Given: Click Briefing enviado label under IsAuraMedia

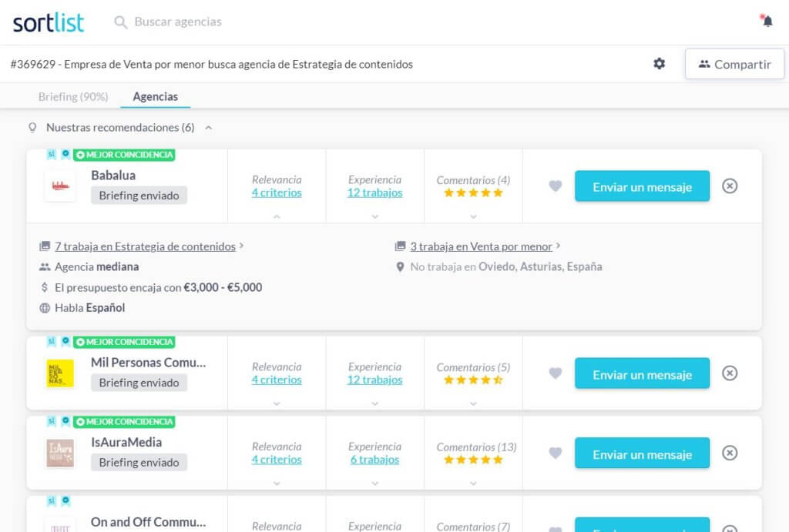Looking at the screenshot, I should coord(139,463).
